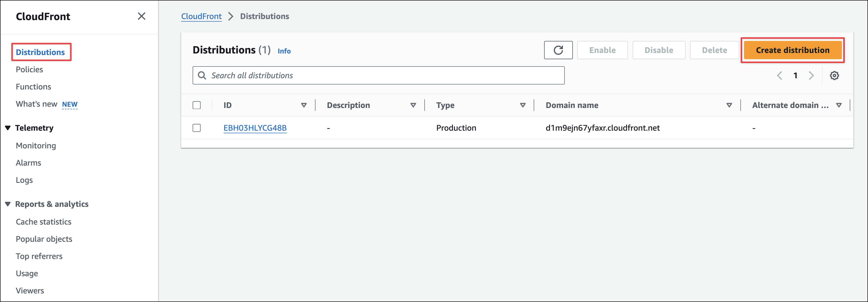The height and width of the screenshot is (302, 868).
Task: Sort by Description column arrow
Action: pyautogui.click(x=413, y=105)
